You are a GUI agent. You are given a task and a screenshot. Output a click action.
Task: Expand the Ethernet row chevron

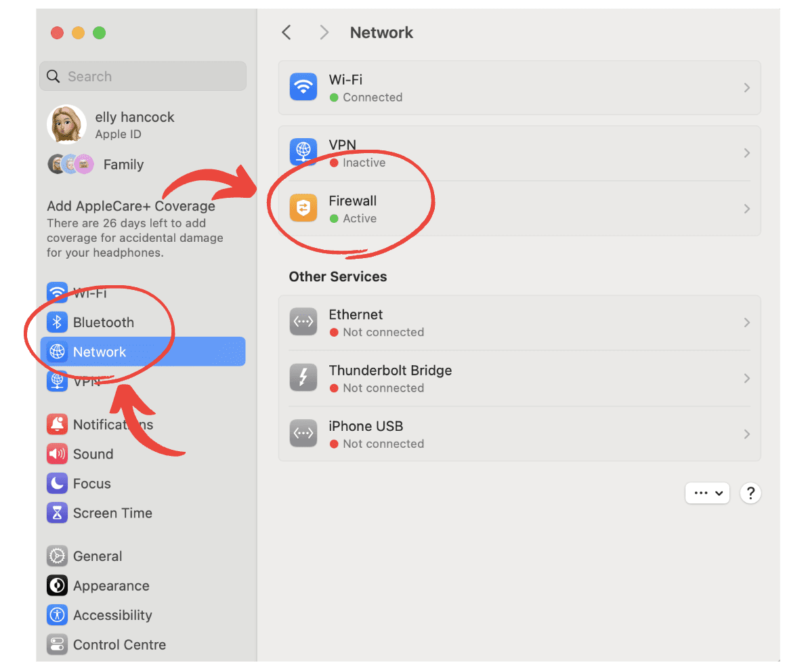(x=747, y=322)
